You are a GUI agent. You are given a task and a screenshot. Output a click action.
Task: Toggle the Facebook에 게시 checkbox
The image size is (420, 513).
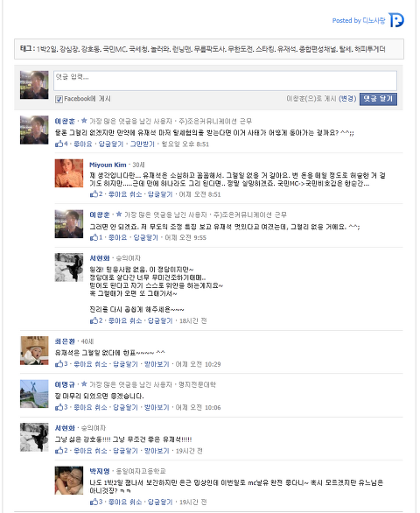pyautogui.click(x=59, y=99)
